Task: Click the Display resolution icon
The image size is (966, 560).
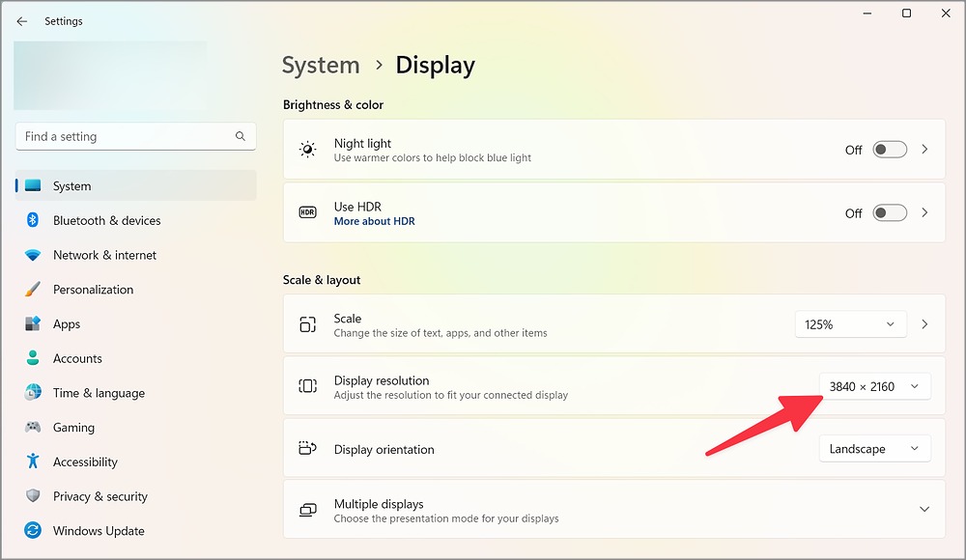Action: [307, 386]
